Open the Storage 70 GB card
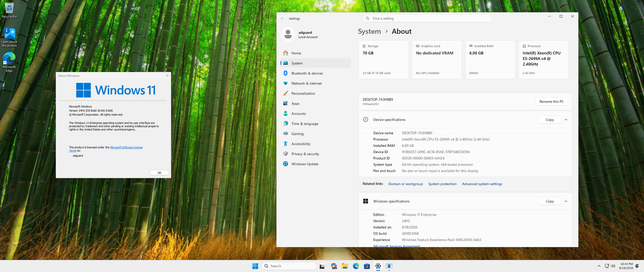 [x=383, y=60]
